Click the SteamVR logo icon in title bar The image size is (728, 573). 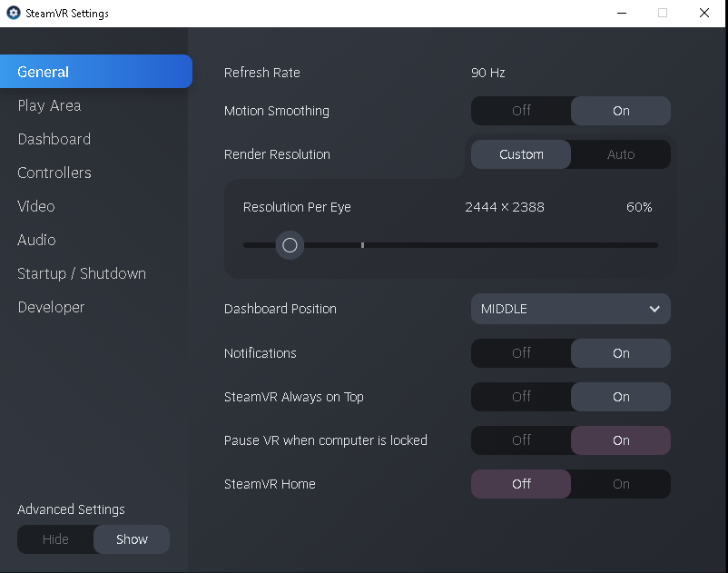[13, 13]
